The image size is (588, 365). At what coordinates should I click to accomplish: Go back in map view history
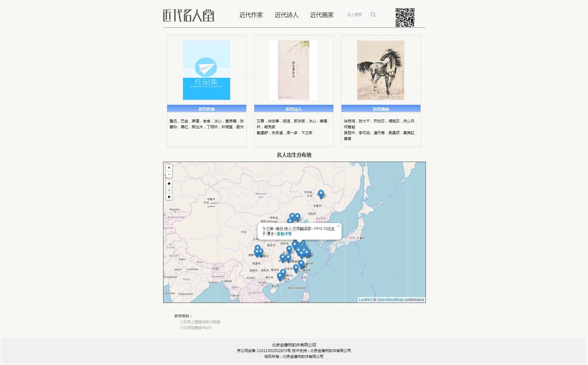point(169,197)
